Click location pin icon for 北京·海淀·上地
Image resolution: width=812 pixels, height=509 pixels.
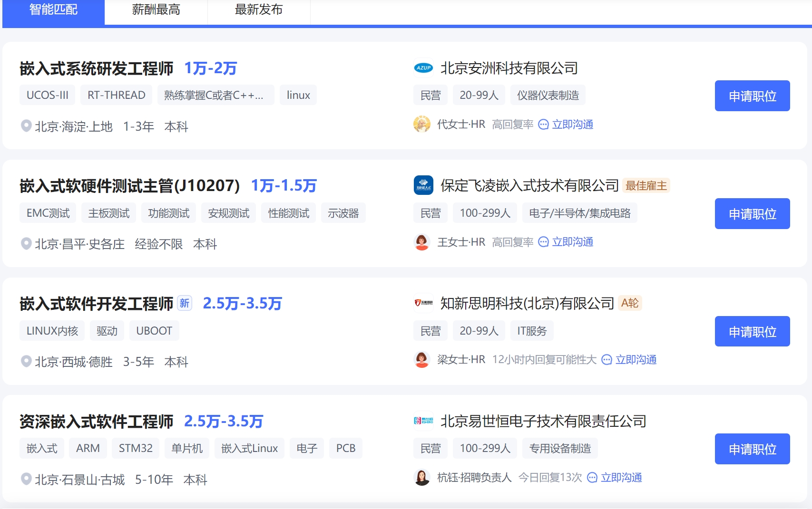coord(26,126)
